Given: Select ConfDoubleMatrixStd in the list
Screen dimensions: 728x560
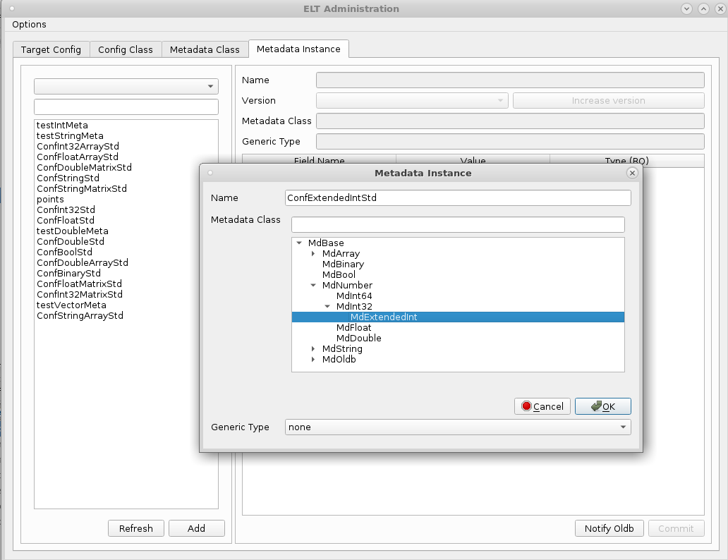Looking at the screenshot, I should pyautogui.click(x=84, y=168).
